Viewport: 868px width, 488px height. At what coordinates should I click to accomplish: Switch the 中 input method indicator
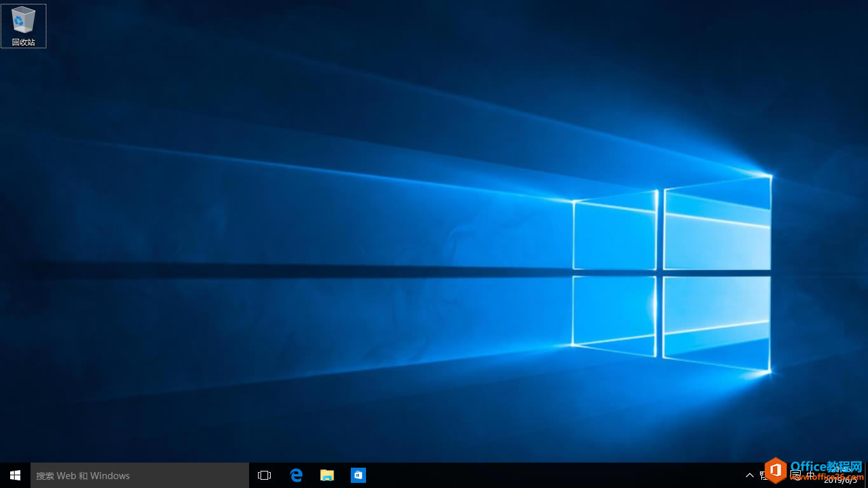point(811,475)
